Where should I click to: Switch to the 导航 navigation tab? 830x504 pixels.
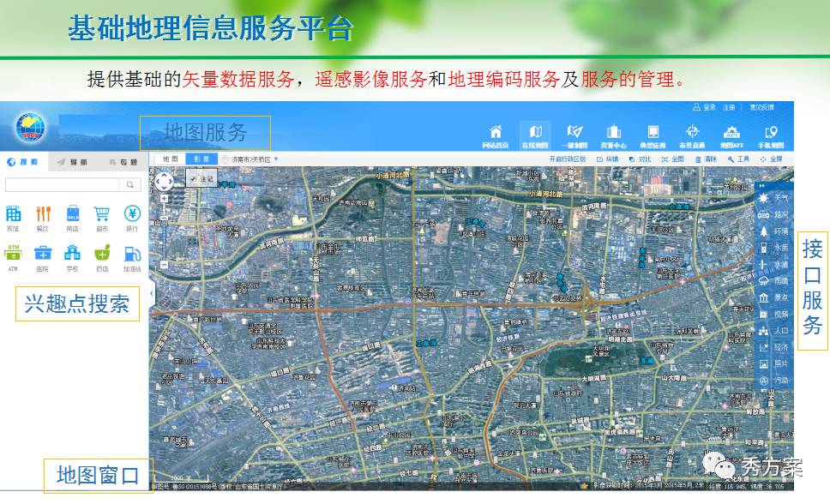(72, 161)
